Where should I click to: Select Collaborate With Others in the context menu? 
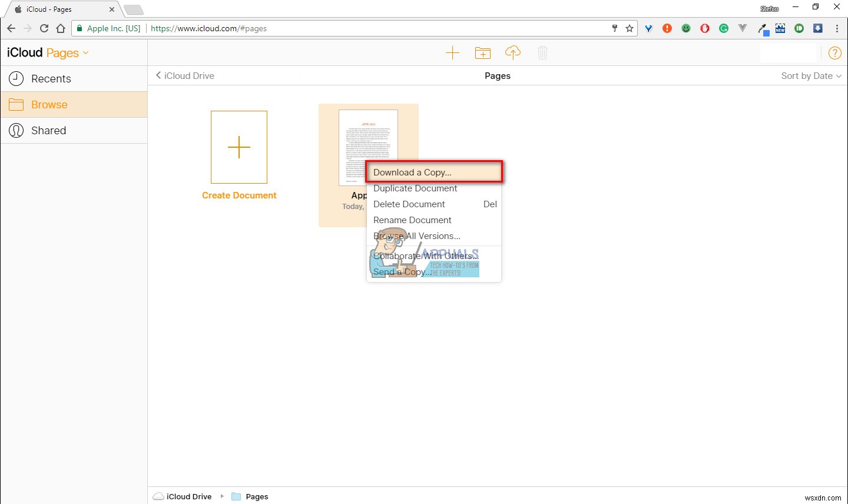coord(434,256)
